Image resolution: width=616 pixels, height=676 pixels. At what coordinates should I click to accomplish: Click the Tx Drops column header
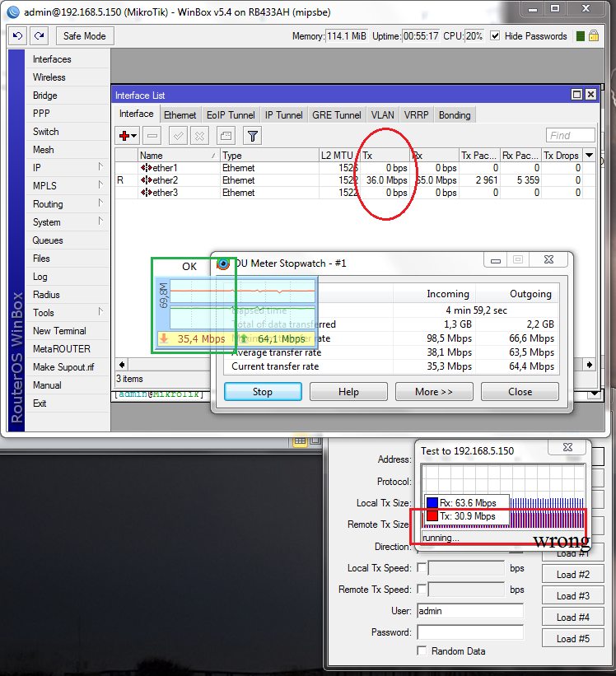[x=562, y=155]
